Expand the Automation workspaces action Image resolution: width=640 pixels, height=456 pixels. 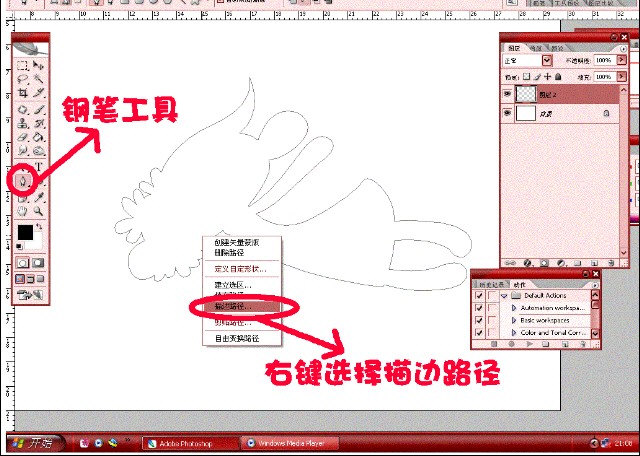[x=514, y=308]
